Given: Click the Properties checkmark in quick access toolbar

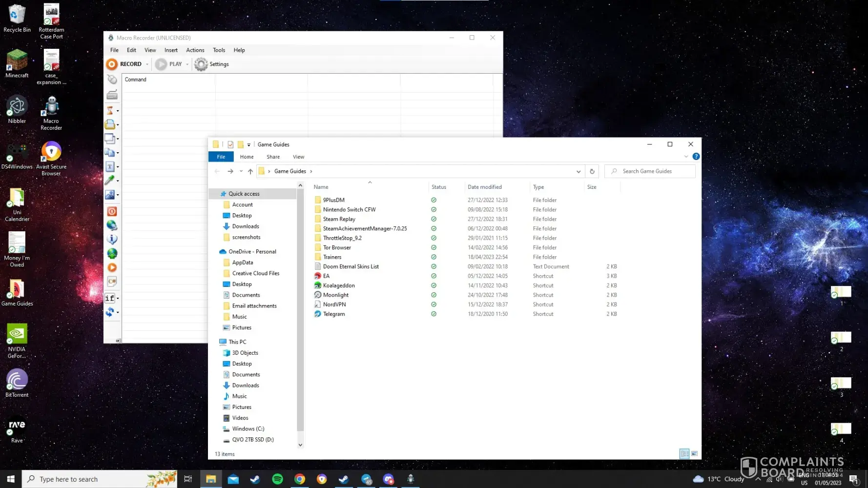Looking at the screenshot, I should [230, 144].
